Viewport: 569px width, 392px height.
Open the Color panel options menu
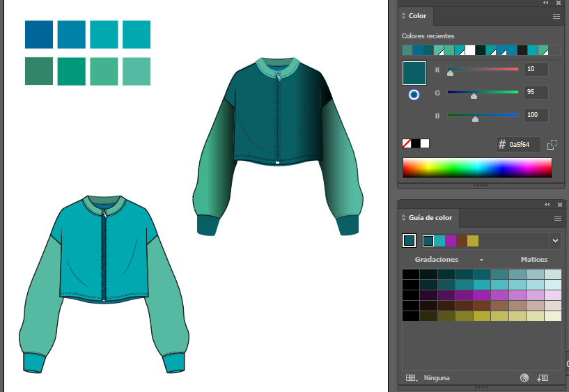556,16
